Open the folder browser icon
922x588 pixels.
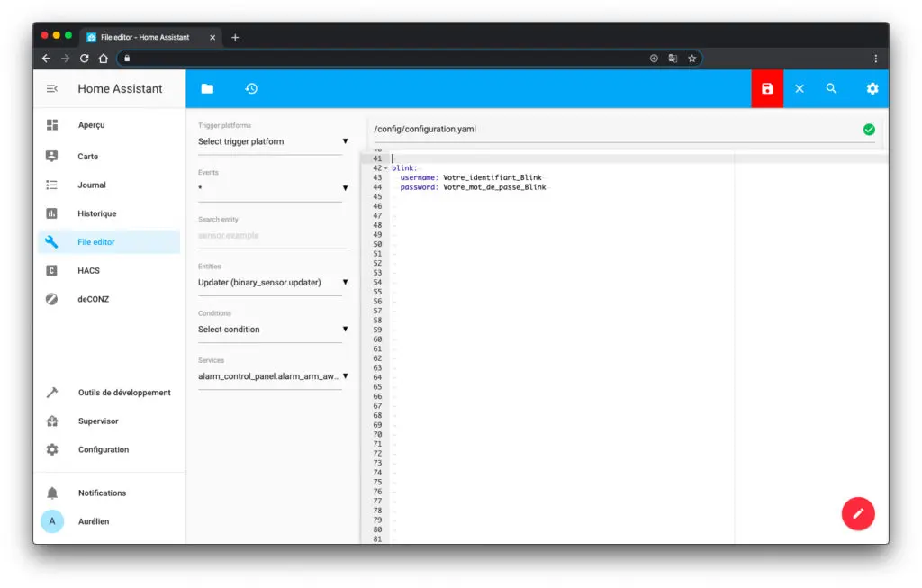click(x=207, y=89)
